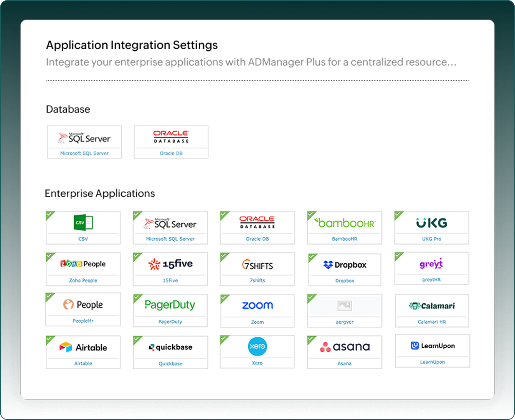Choose the Dropbox logo
Screen dimensions: 515x420
click(x=345, y=265)
